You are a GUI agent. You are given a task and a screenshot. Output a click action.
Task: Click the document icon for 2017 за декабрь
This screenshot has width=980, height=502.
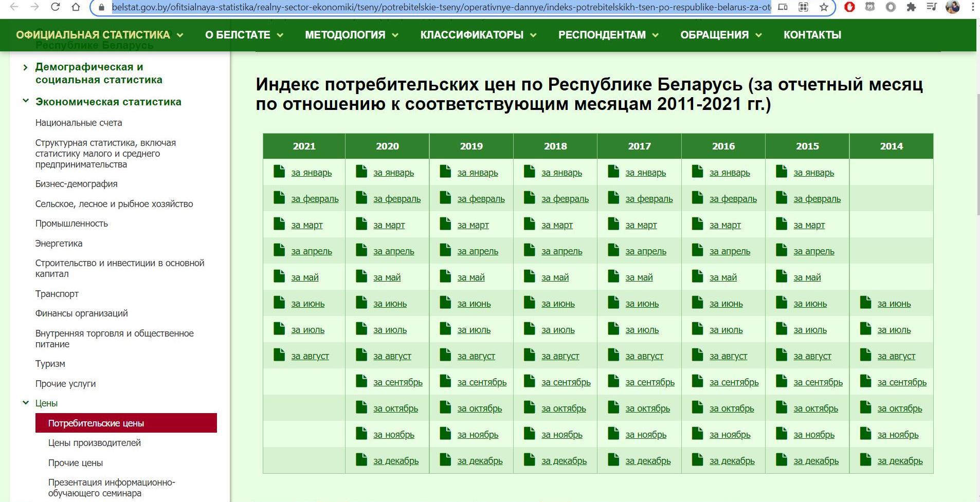tap(613, 459)
